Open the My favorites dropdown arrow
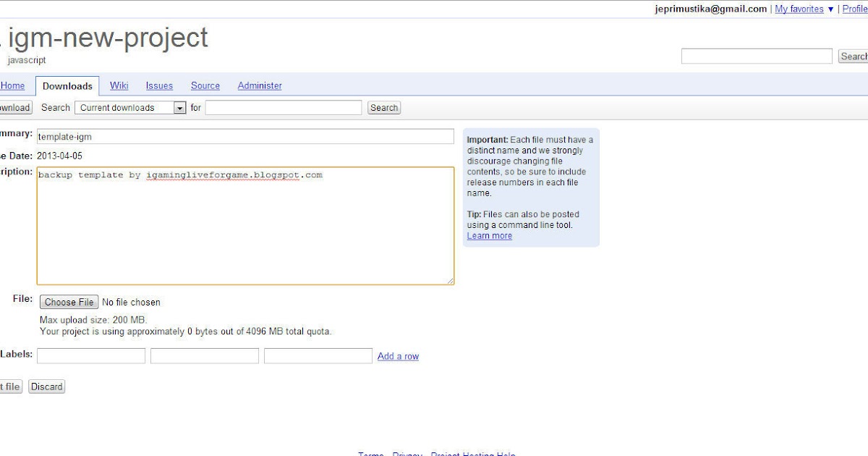 [830, 9]
